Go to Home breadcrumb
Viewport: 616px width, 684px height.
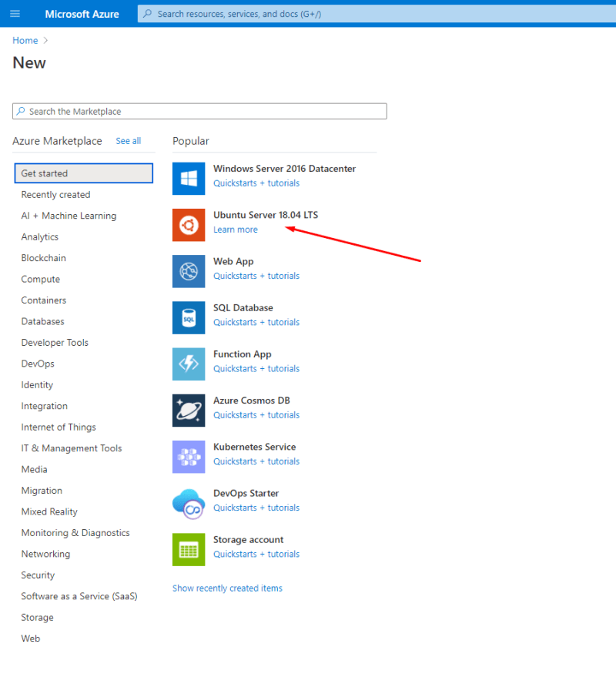[x=25, y=41]
